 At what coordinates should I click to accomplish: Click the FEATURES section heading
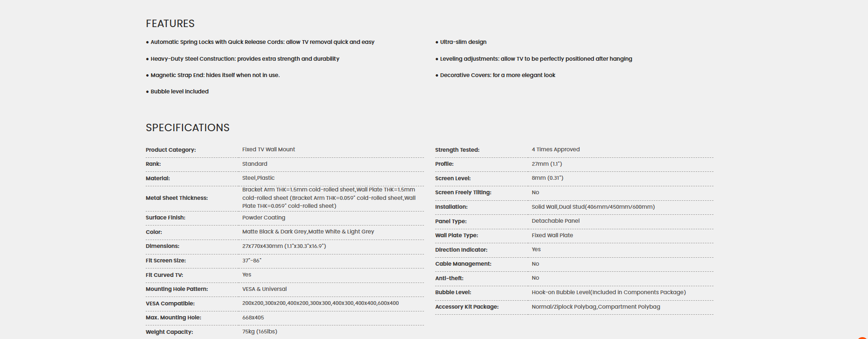170,23
